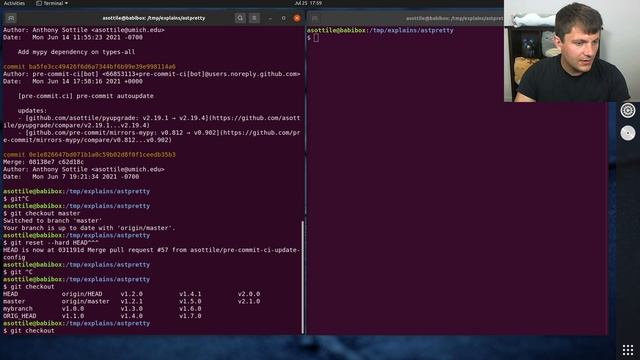Click the gear-ring icon in the dock

point(628,110)
